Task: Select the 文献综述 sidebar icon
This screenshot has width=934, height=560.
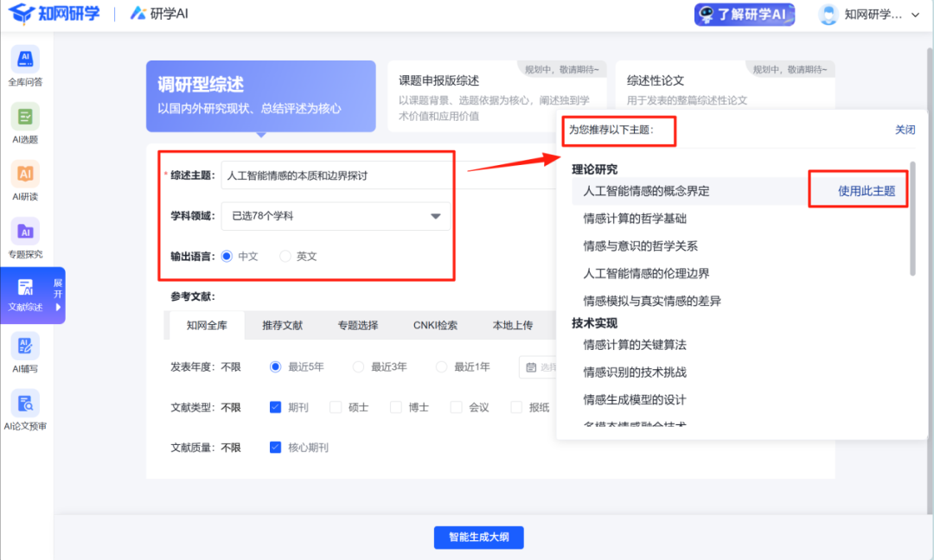Action: point(25,289)
